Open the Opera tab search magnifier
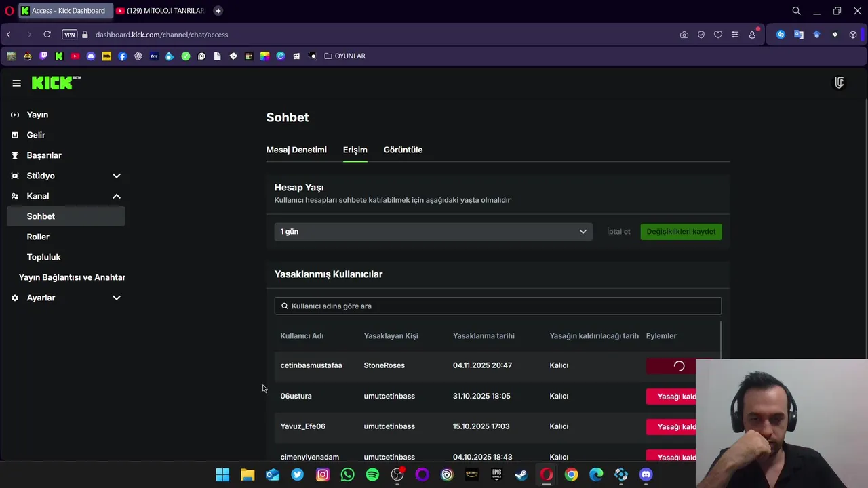 click(x=797, y=11)
